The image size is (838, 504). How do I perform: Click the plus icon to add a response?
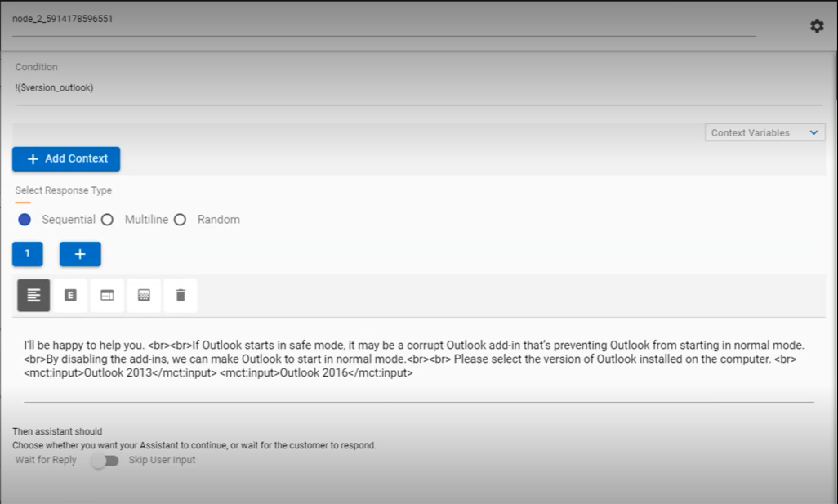pyautogui.click(x=80, y=254)
